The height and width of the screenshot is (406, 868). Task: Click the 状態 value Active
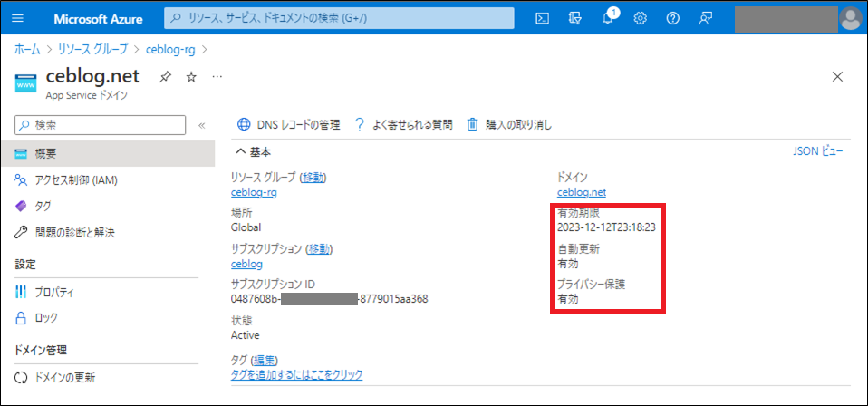click(245, 335)
